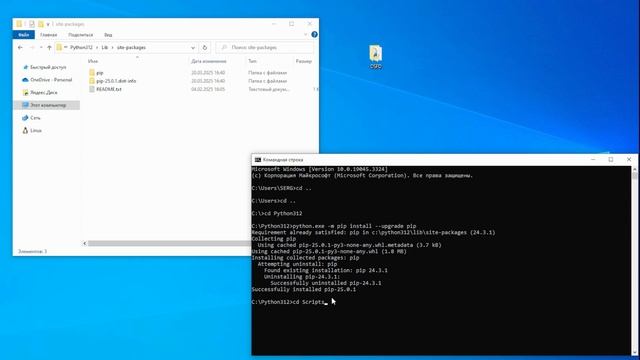Click the new folder quick-access icon
The height and width of the screenshot is (360, 640).
point(41,24)
